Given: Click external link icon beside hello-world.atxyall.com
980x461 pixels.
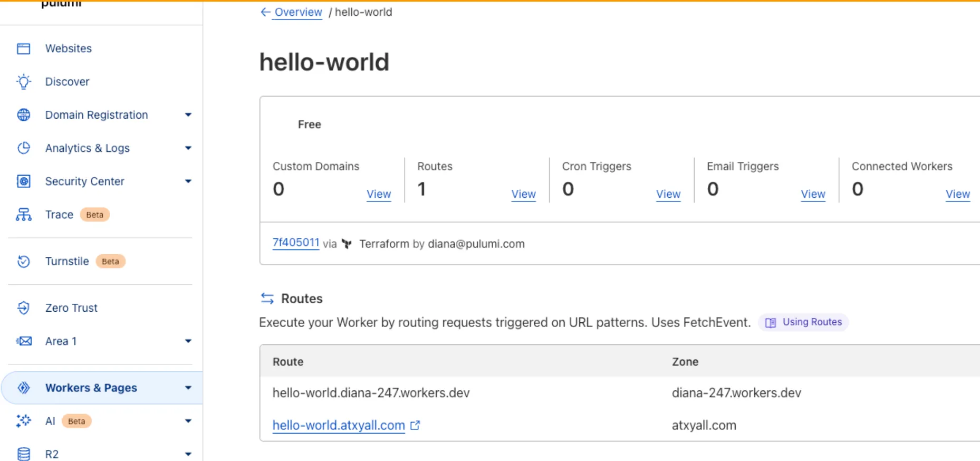Looking at the screenshot, I should click(416, 425).
